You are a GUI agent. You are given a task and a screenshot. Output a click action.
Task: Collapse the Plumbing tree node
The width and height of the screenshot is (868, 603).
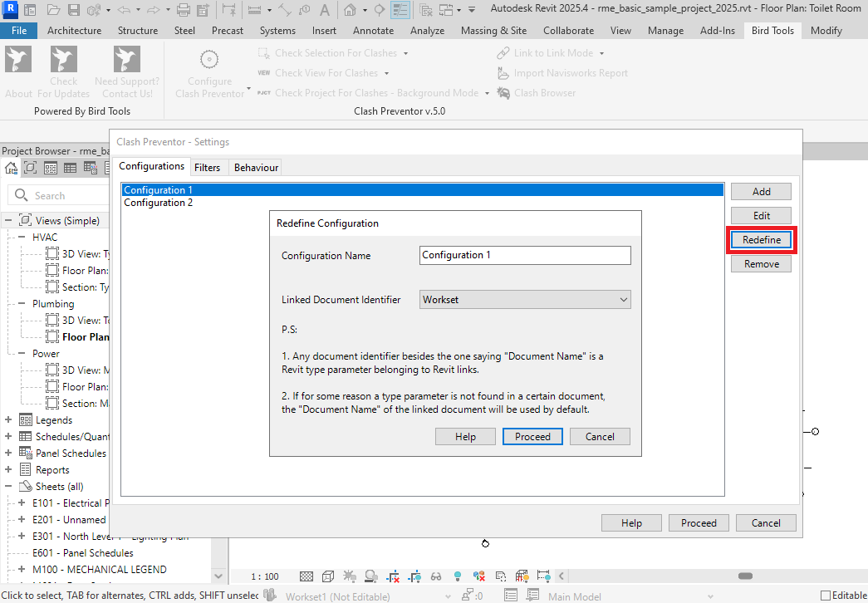[x=22, y=303]
